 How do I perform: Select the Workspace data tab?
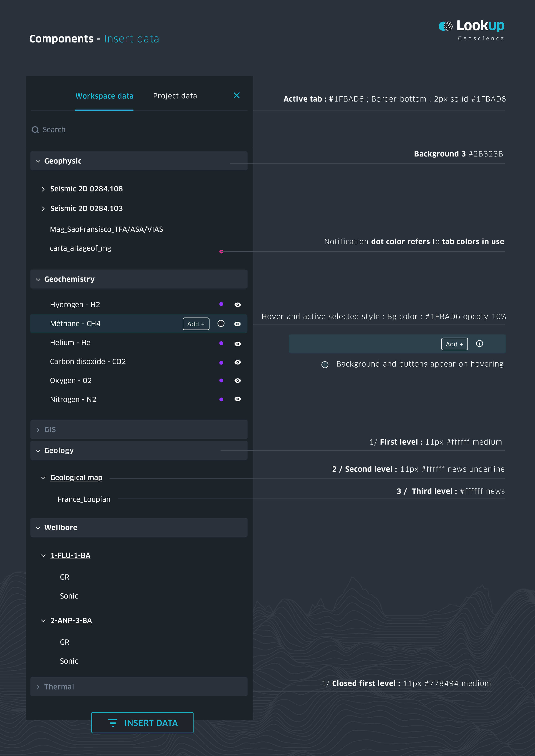pos(104,96)
